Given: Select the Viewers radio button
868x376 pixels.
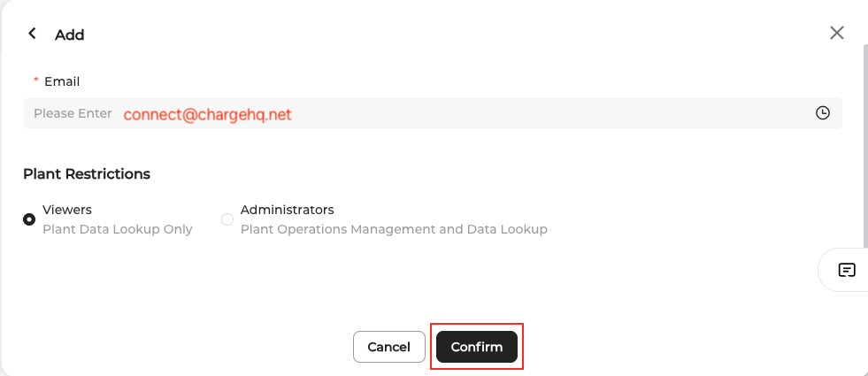Looking at the screenshot, I should coord(29,219).
